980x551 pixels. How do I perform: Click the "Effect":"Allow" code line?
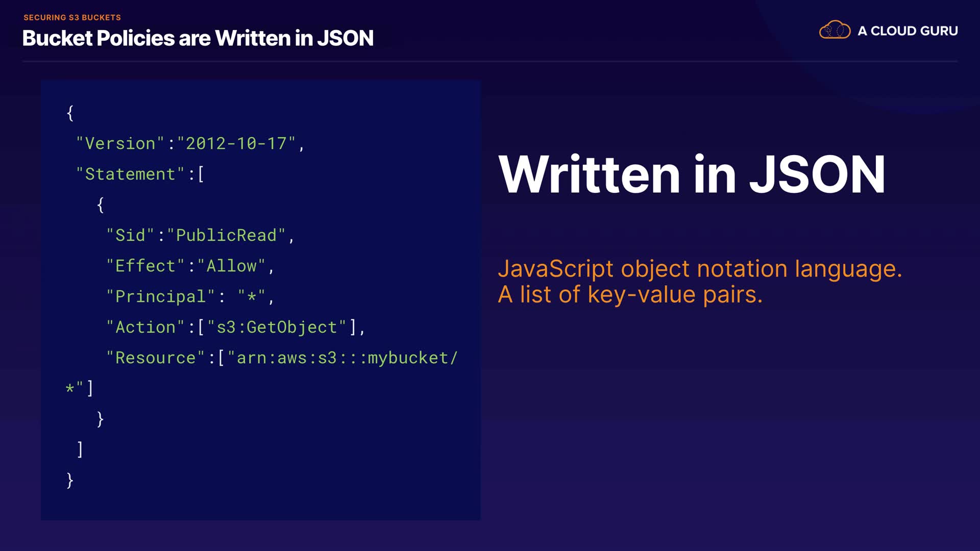[x=190, y=266]
